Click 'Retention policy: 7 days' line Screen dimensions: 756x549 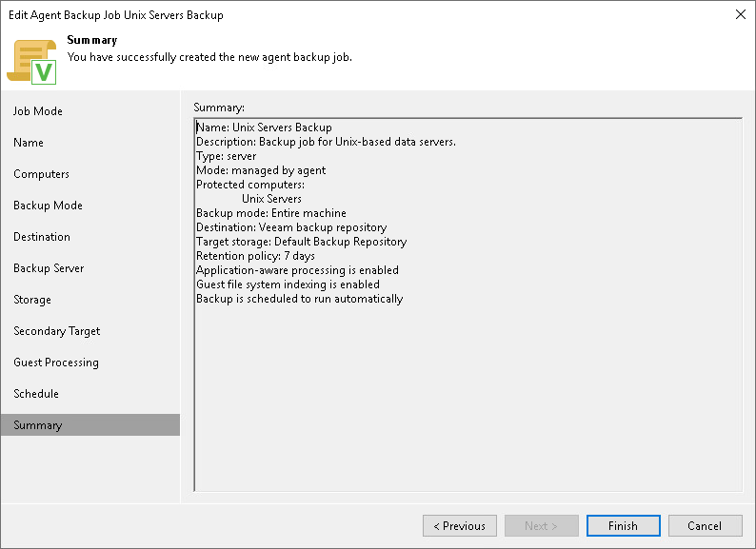tap(255, 256)
